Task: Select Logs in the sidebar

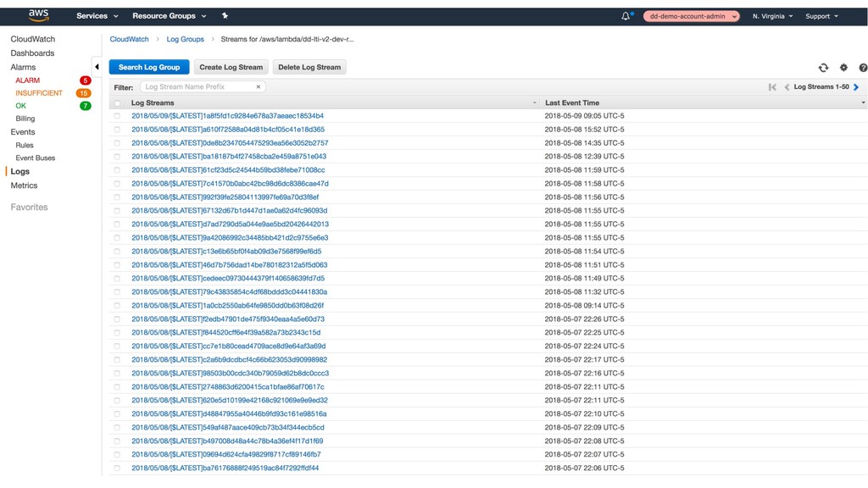Action: (x=20, y=171)
